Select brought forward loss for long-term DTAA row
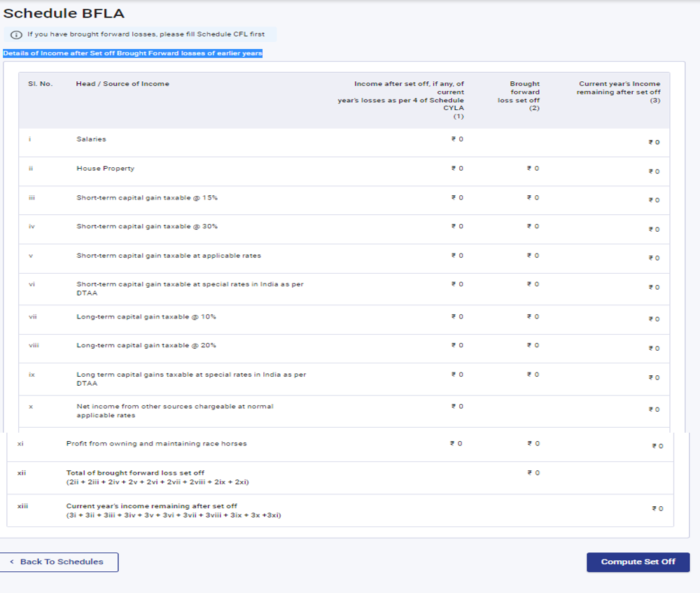The height and width of the screenshot is (593, 700). [x=533, y=375]
